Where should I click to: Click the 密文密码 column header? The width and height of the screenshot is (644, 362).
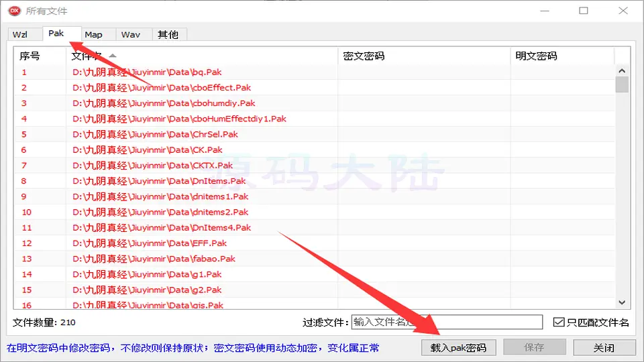pos(424,56)
